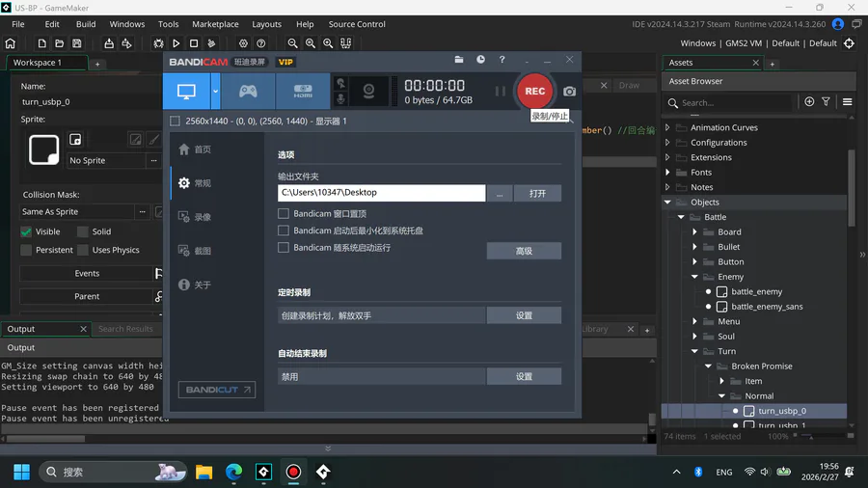Image resolution: width=868 pixels, height=488 pixels.
Task: Select battle_enemy_sans object in Asset Browser
Action: point(767,307)
